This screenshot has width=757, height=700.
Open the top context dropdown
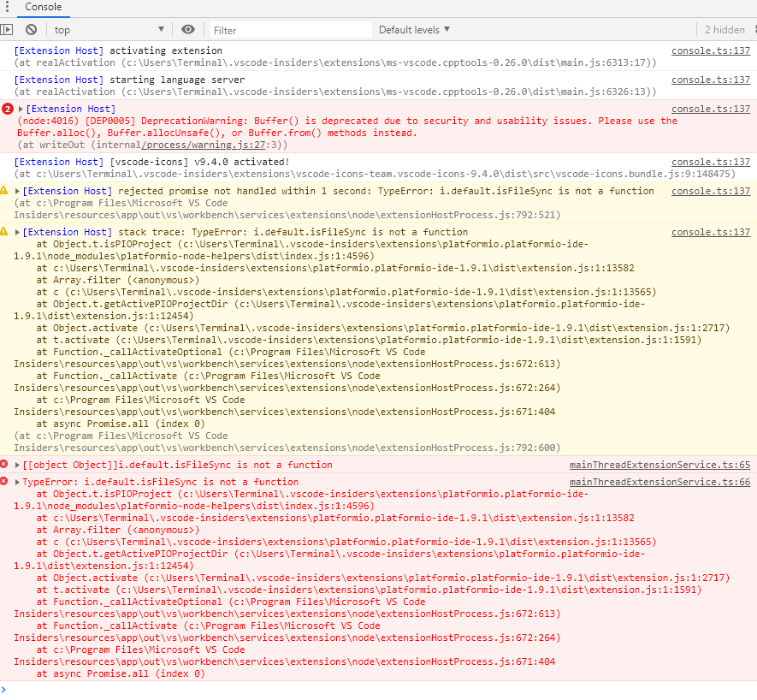tap(109, 29)
